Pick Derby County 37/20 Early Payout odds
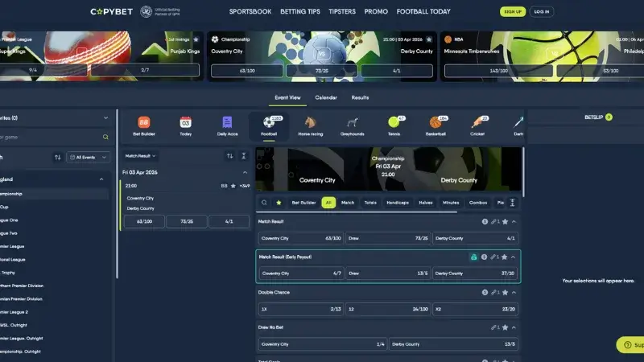This screenshot has height=362, width=644. (x=475, y=274)
